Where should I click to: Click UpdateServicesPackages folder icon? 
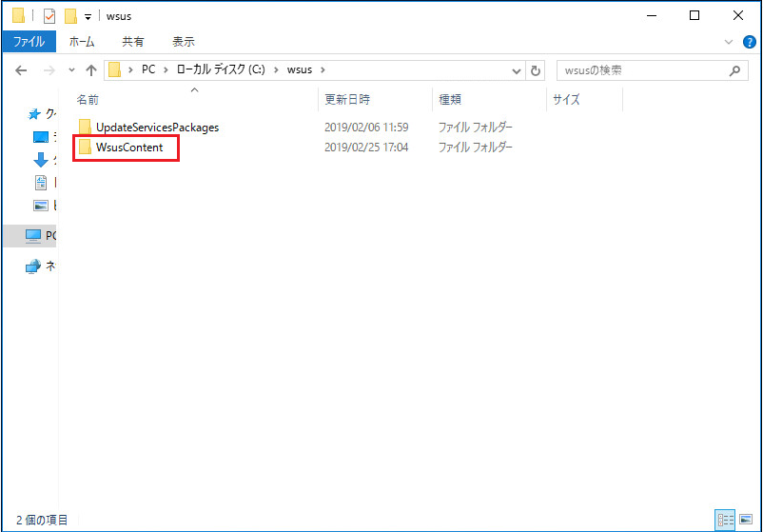pos(85,127)
